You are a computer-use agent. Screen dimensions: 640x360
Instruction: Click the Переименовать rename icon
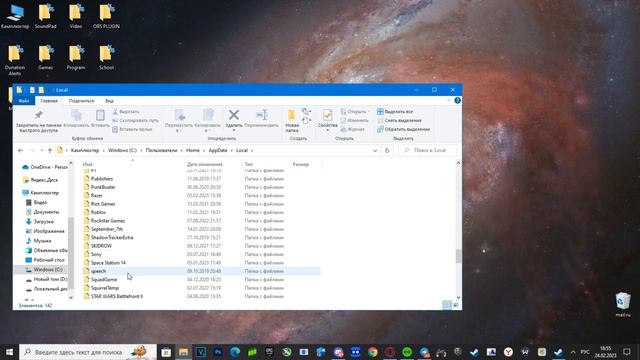tap(261, 115)
